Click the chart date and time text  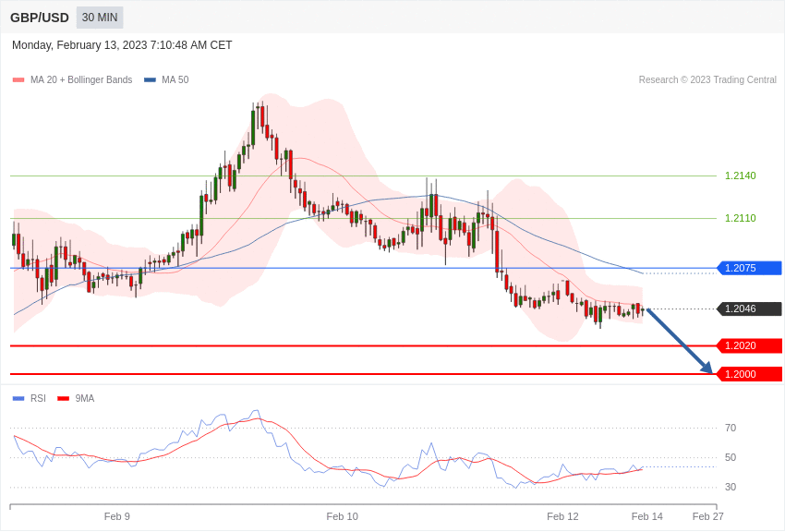(122, 45)
